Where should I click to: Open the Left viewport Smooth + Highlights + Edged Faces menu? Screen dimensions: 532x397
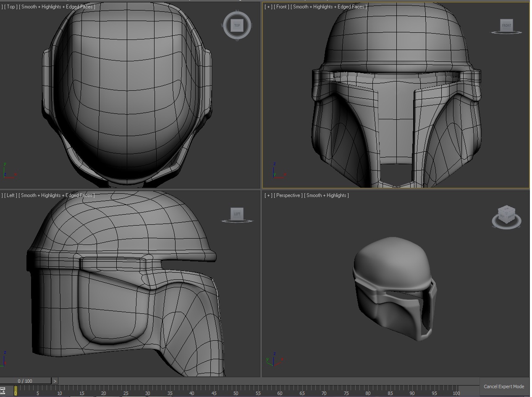point(57,195)
